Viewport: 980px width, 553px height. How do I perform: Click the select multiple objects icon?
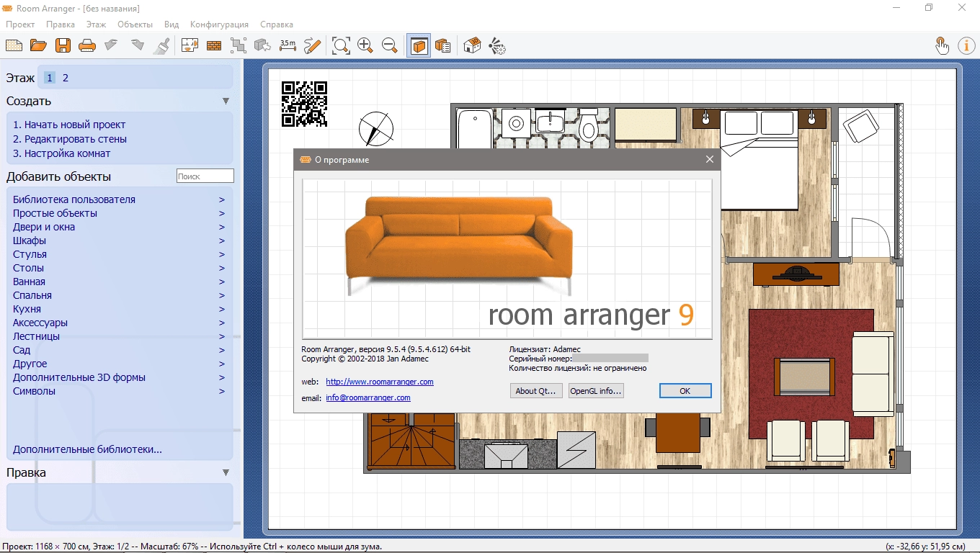(239, 45)
